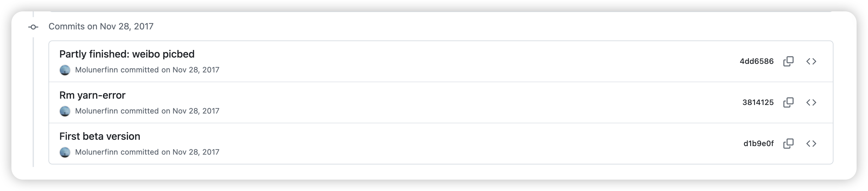Click avatar beside the weibo picbed commit
868x191 pixels.
click(65, 70)
